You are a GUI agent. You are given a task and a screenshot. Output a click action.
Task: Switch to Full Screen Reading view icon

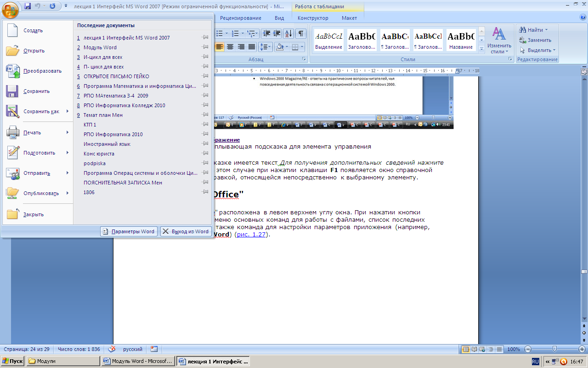(x=475, y=349)
